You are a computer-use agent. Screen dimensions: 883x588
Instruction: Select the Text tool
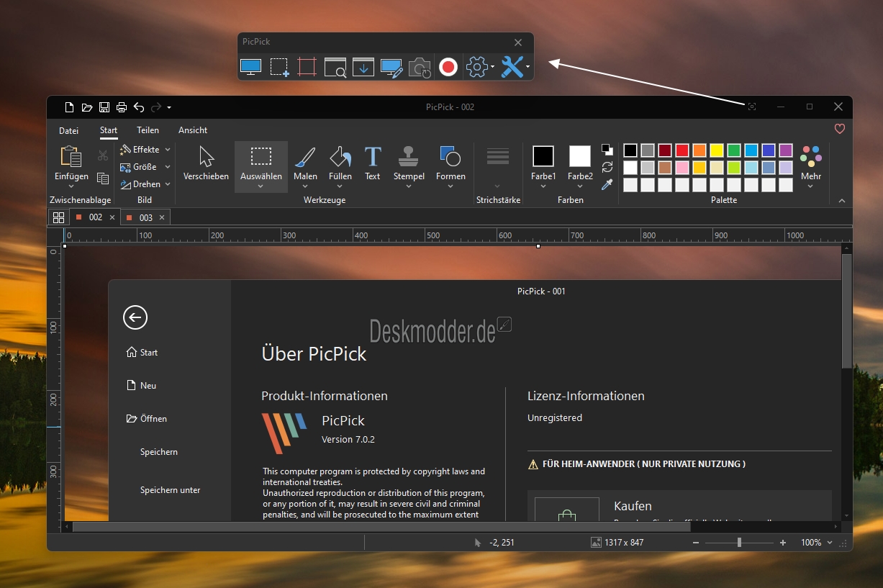point(373,163)
